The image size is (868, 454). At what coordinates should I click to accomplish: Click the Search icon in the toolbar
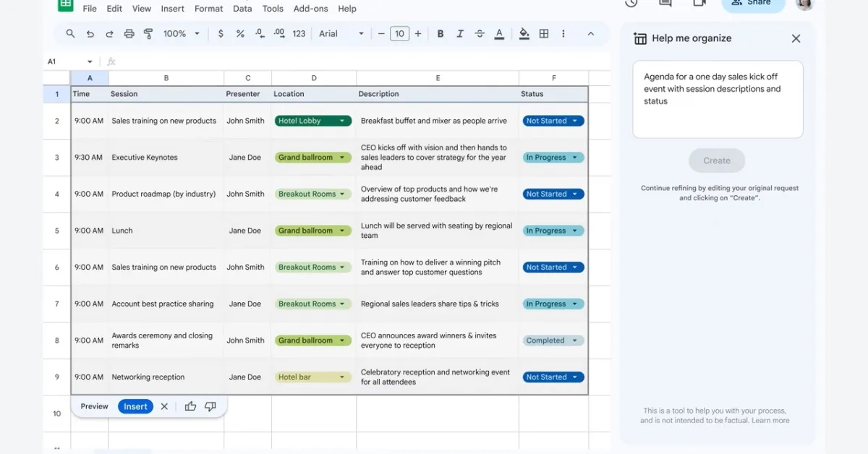pyautogui.click(x=70, y=33)
